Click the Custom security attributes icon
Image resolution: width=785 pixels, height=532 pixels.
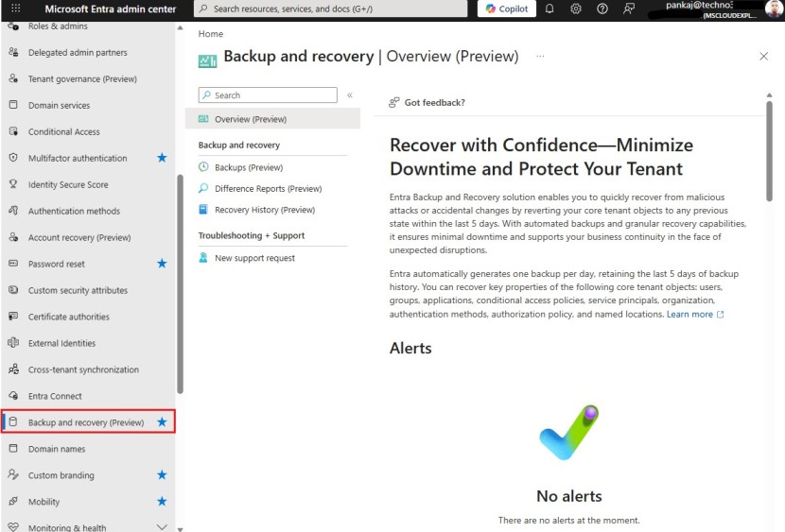[13, 290]
